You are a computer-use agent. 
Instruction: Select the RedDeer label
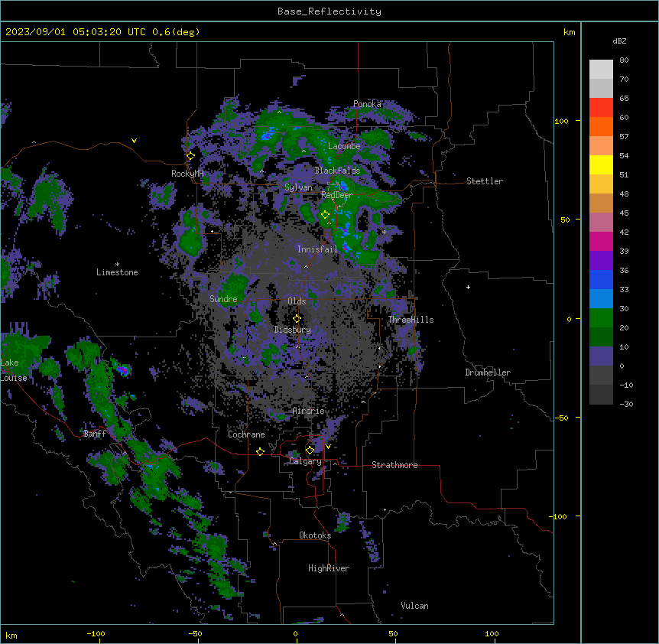337,195
